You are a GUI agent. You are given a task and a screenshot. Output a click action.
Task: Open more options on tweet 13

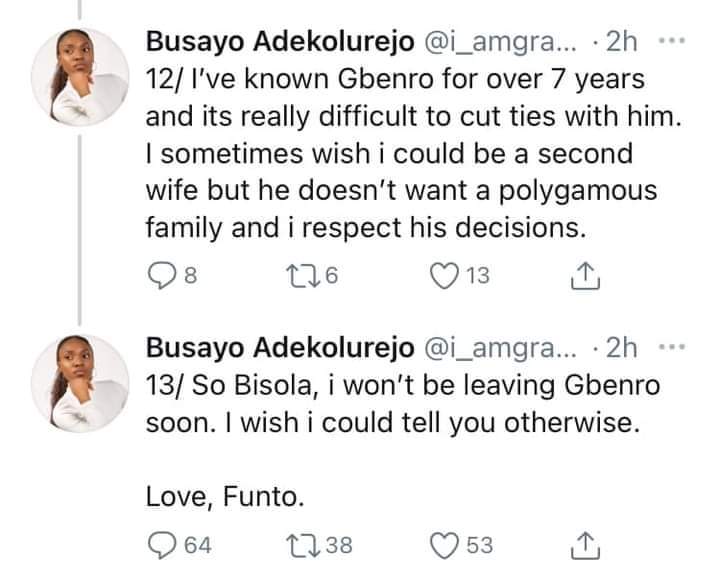[x=669, y=346]
